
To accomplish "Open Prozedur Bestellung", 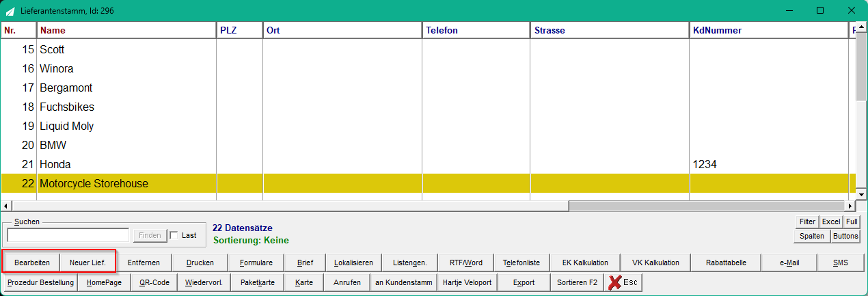I will pos(40,282).
